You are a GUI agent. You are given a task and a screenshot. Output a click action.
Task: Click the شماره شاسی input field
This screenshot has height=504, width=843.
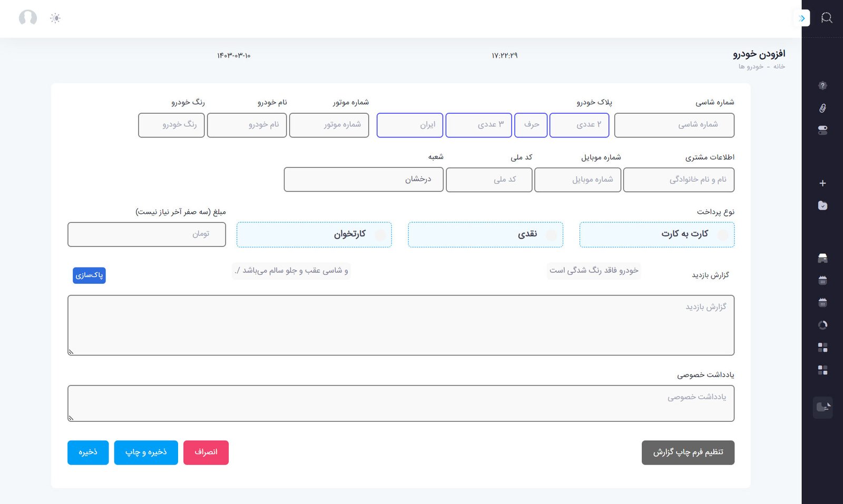coord(674,125)
